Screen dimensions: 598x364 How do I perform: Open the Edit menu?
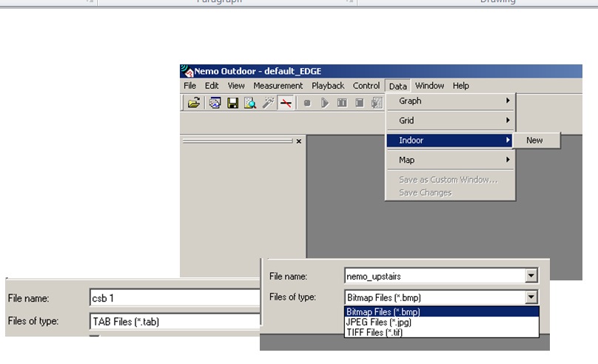tap(212, 86)
